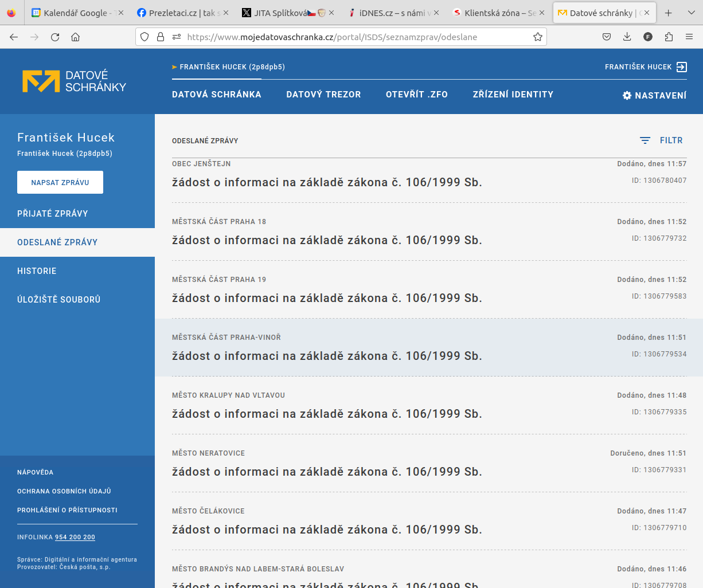Click message ID 1306780407
Viewport: 703px width, 588px height.
(659, 181)
